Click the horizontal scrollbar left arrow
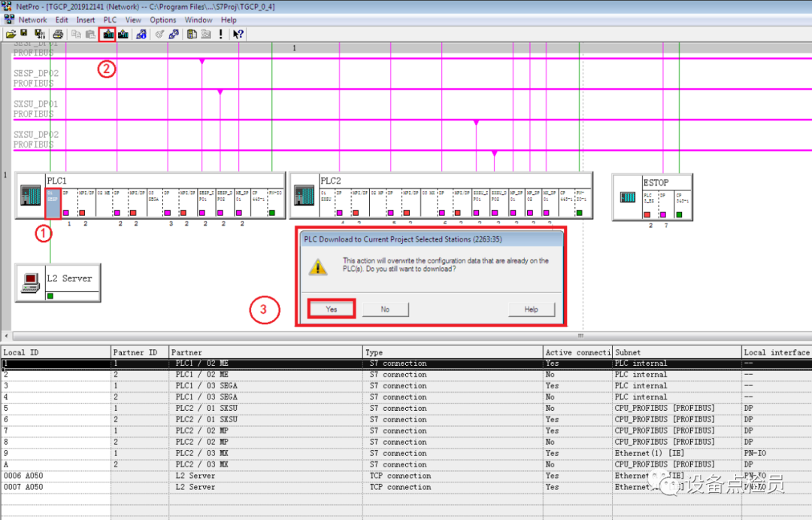This screenshot has height=520, width=812. coord(6,336)
